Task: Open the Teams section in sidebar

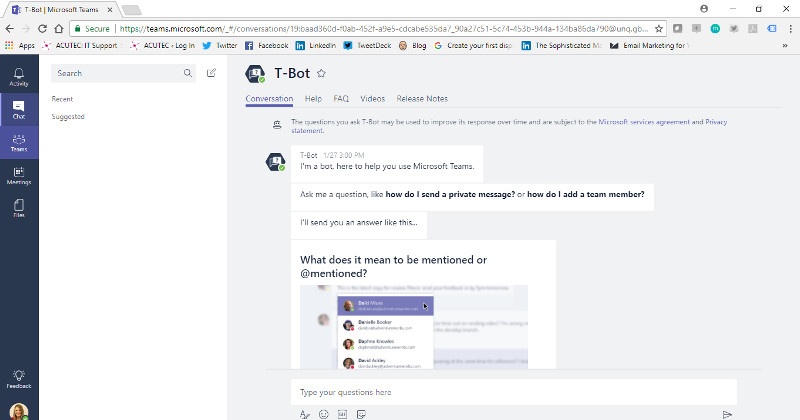Action: click(x=19, y=142)
